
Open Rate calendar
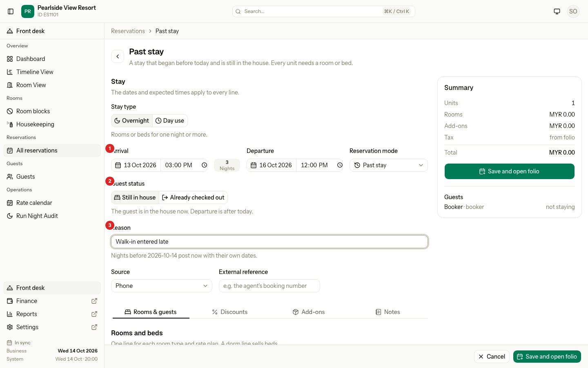pyautogui.click(x=52, y=203)
